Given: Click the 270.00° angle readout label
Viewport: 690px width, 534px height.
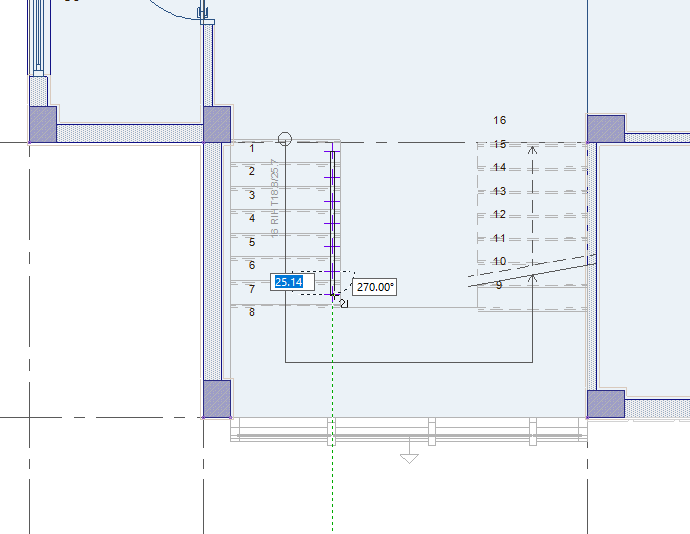Looking at the screenshot, I should [374, 287].
